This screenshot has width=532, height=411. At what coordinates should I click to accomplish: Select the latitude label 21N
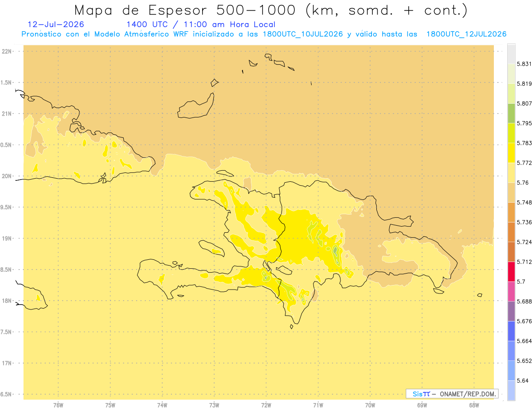(7, 114)
